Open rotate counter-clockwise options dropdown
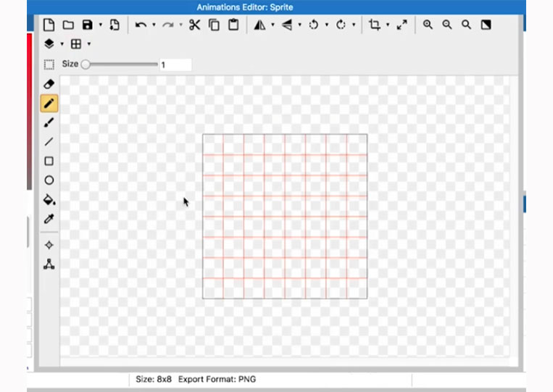 click(x=327, y=25)
